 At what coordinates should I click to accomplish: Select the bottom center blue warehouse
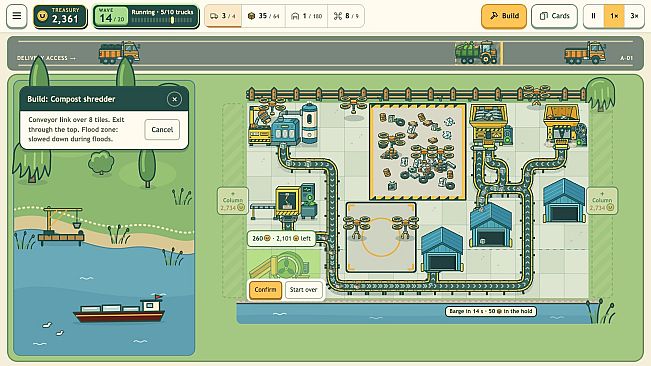(442, 250)
